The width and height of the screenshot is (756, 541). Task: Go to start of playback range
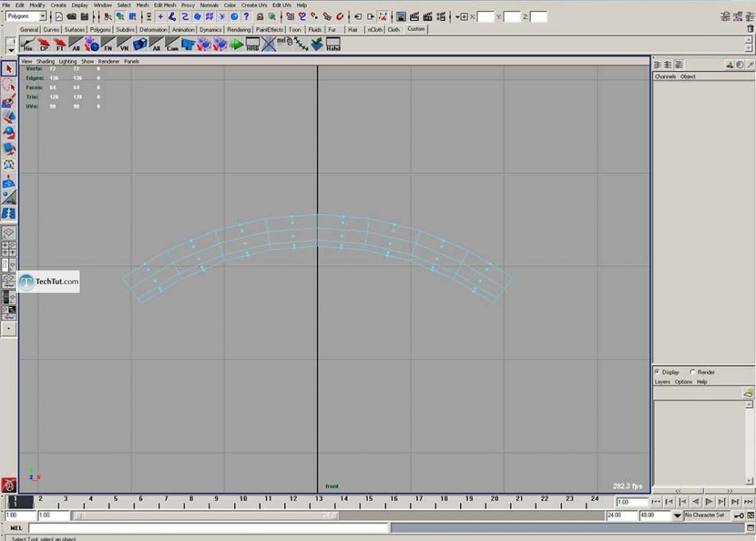(656, 502)
